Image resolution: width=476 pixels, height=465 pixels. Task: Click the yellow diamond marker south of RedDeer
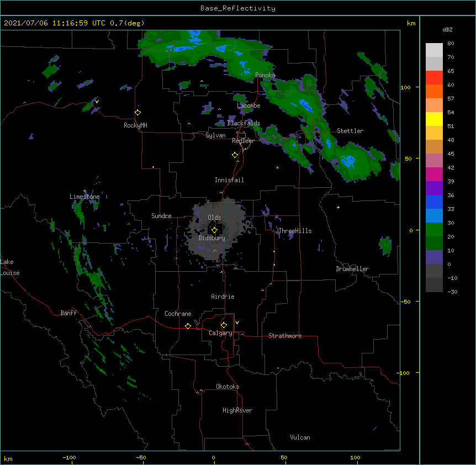tap(235, 155)
